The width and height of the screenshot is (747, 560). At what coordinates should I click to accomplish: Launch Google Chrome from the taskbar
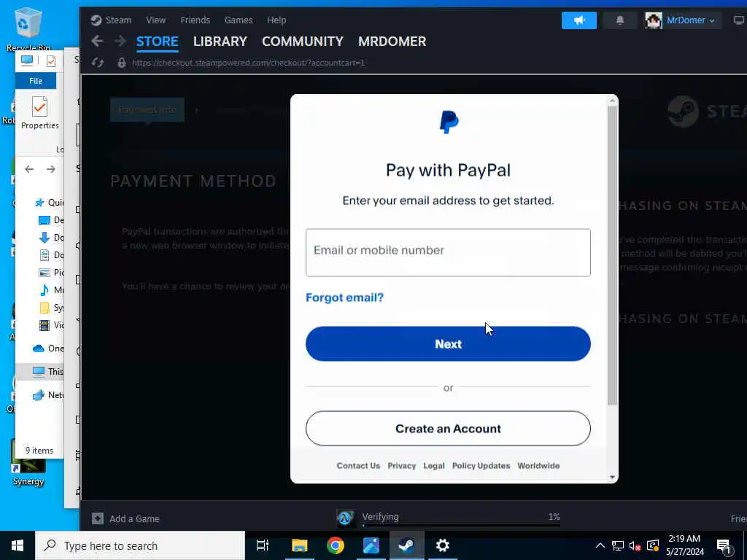tap(336, 545)
